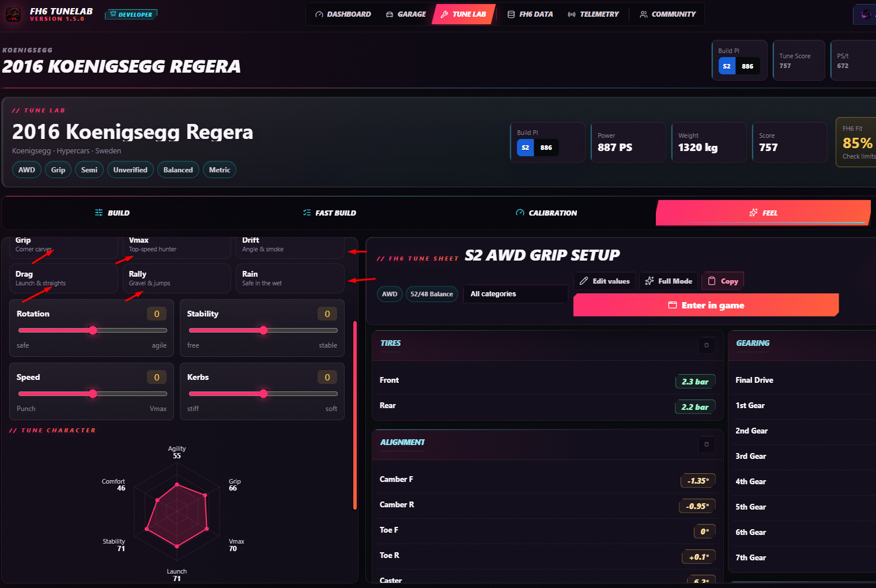Choose the Vmax Top-speed hunter preset
The image size is (876, 588).
click(x=177, y=247)
